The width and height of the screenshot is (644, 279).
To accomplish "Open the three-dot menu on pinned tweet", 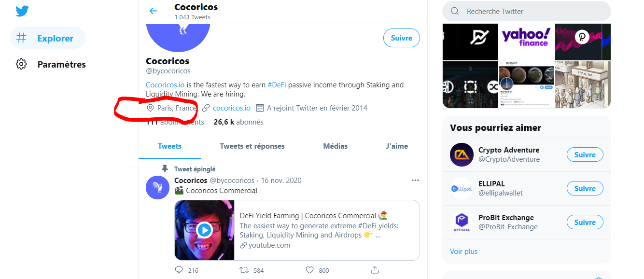I will 415,180.
